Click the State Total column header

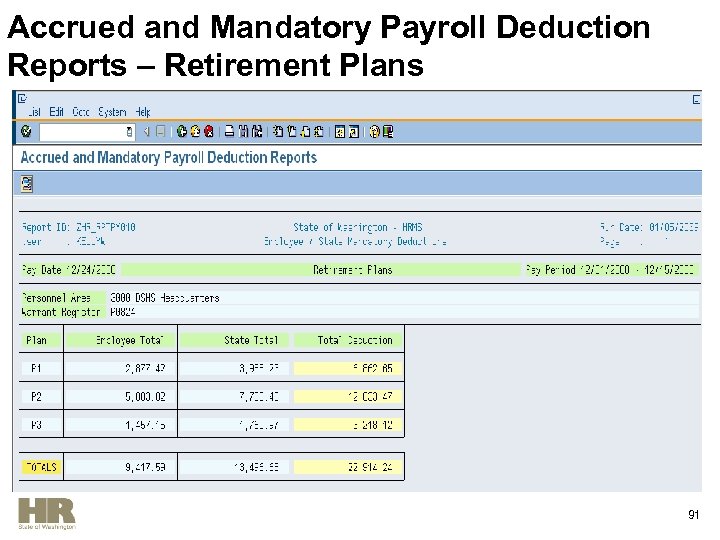(x=234, y=340)
